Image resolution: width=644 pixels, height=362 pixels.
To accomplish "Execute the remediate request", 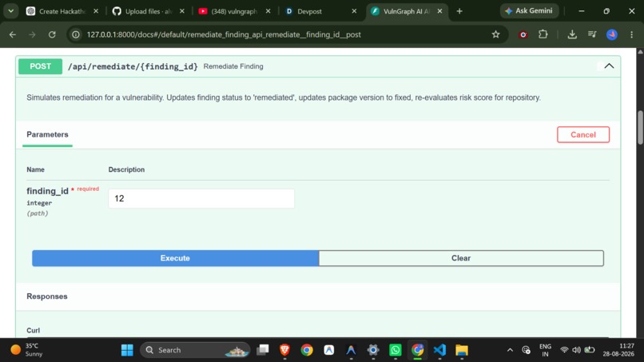I will 175,258.
